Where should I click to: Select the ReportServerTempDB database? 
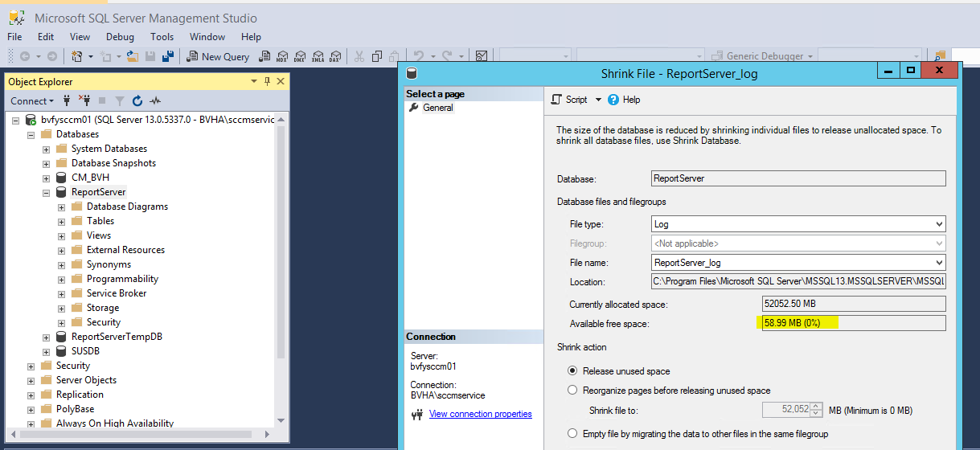117,337
